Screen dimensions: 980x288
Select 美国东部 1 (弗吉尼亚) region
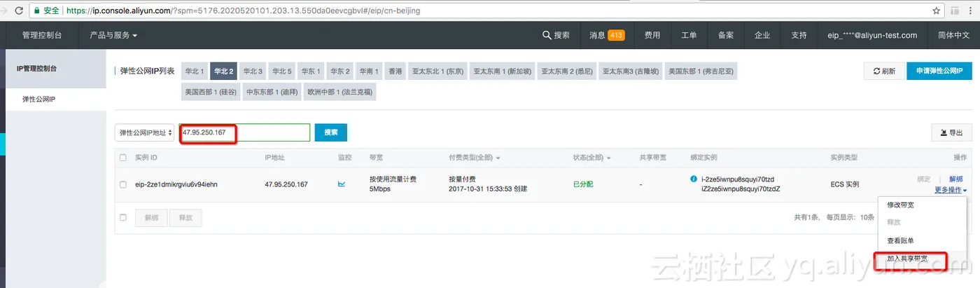[x=701, y=71]
